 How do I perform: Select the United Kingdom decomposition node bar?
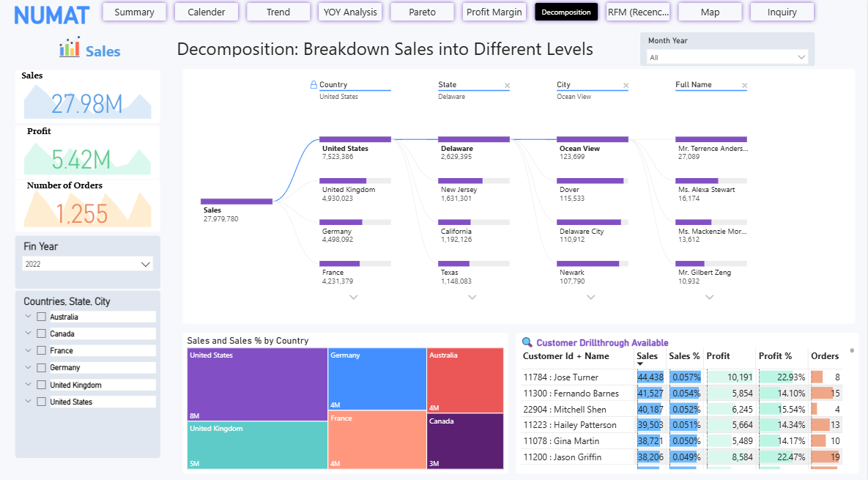(x=355, y=181)
